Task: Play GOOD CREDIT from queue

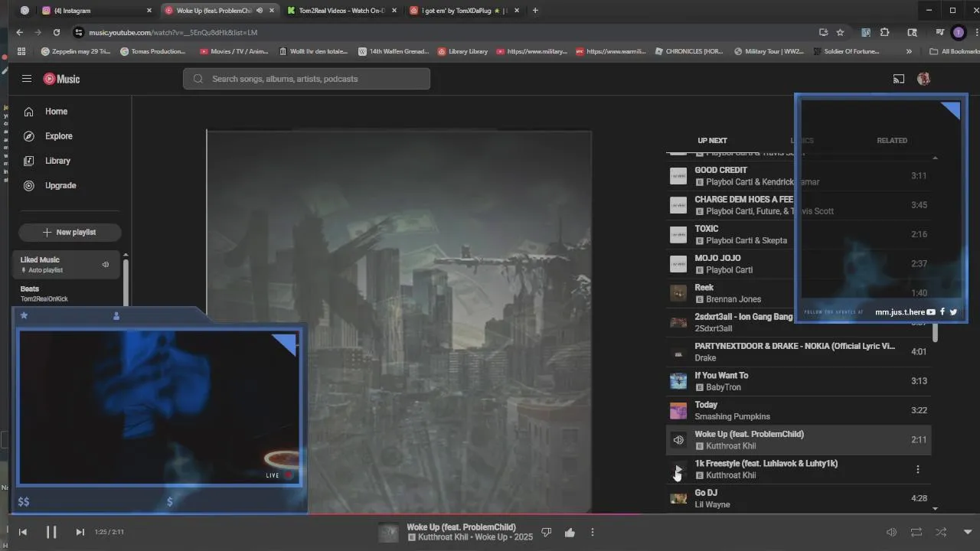Action: (799, 176)
